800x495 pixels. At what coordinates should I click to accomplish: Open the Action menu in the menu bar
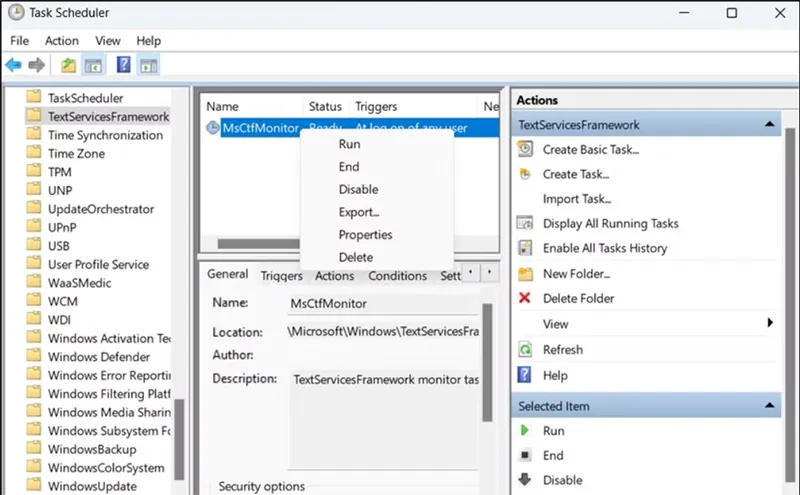(x=61, y=40)
